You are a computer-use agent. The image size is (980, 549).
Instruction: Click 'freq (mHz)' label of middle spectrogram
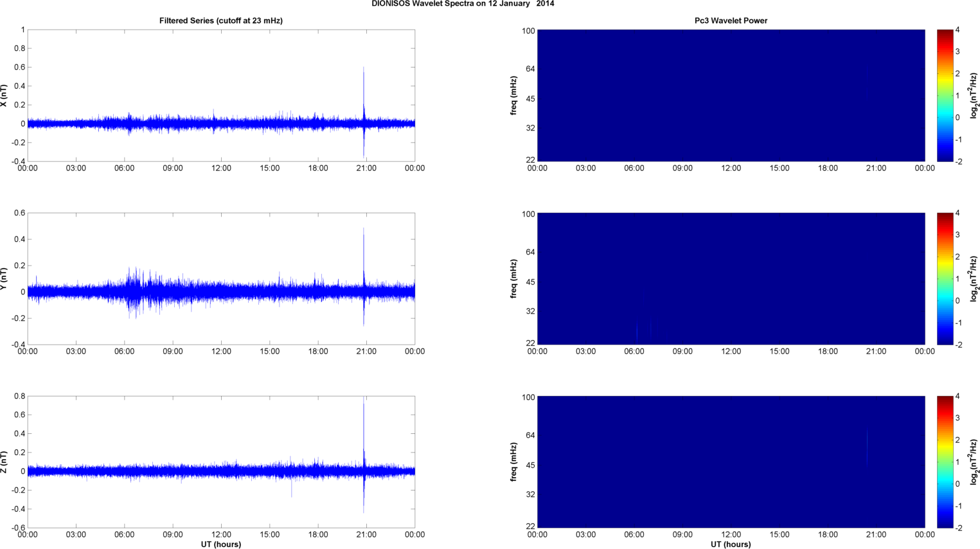click(514, 279)
